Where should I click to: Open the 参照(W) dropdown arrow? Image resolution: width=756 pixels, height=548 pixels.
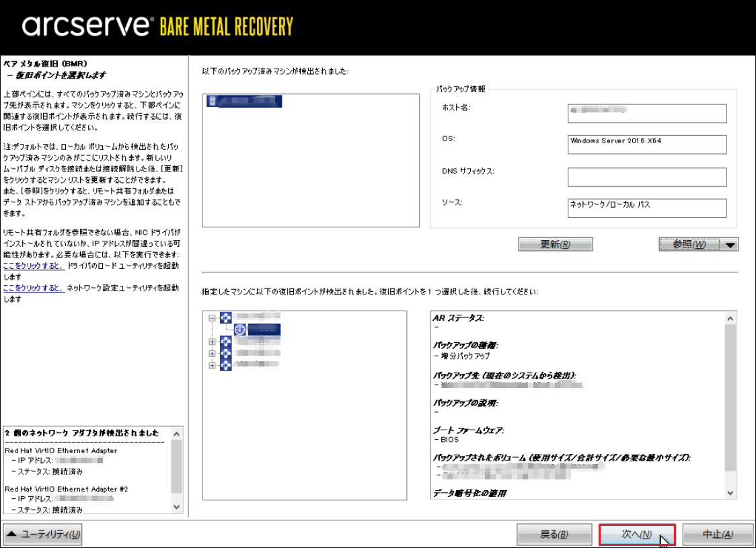tap(730, 245)
